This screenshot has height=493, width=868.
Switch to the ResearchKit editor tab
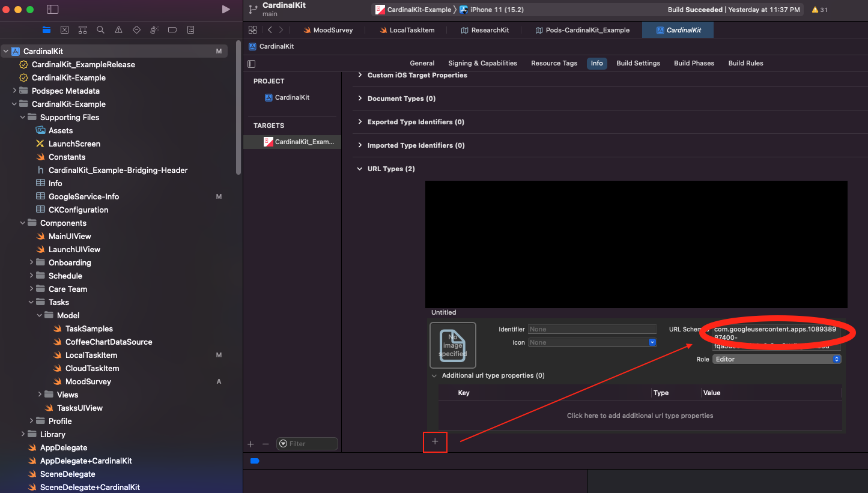pos(485,30)
